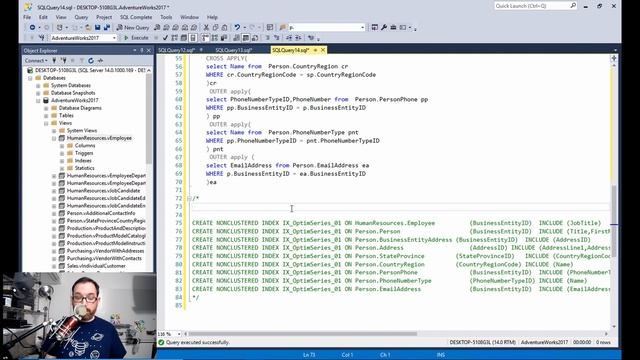Click the Open File icon
This screenshot has width=640, height=360.
point(88,27)
